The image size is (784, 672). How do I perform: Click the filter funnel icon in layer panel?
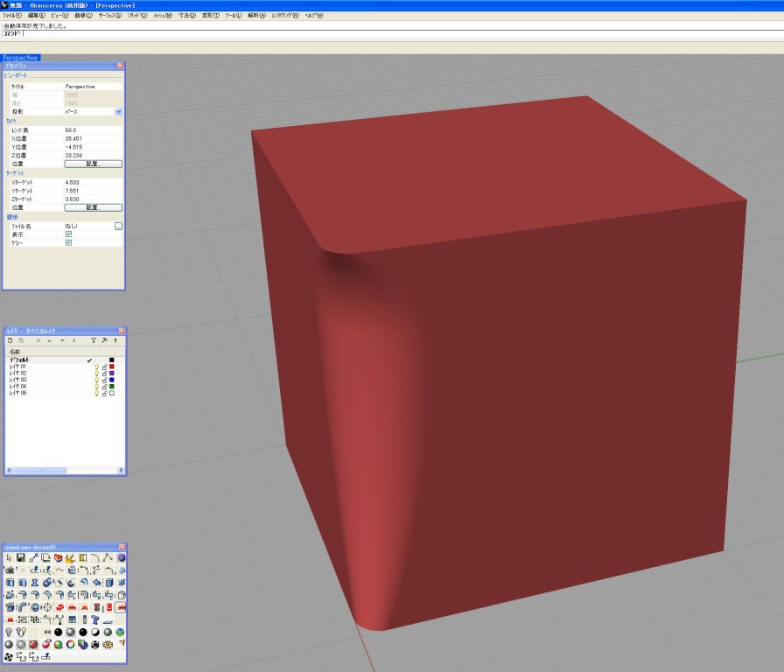pyautogui.click(x=94, y=339)
